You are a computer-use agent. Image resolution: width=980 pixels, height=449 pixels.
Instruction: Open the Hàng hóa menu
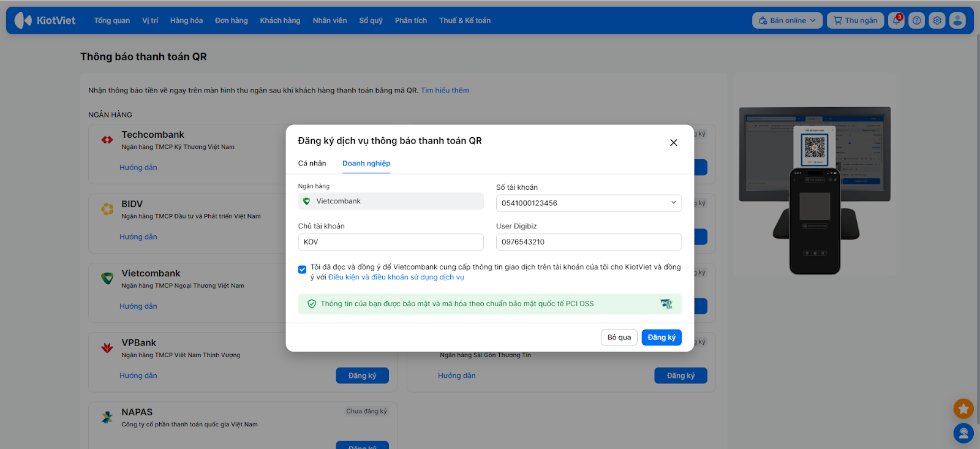[186, 20]
